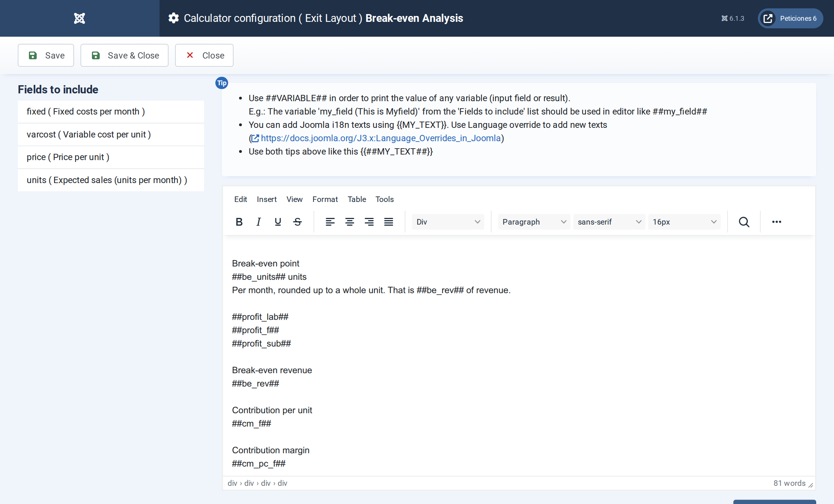The height and width of the screenshot is (504, 834).
Task: Align text right in editor
Action: (369, 222)
